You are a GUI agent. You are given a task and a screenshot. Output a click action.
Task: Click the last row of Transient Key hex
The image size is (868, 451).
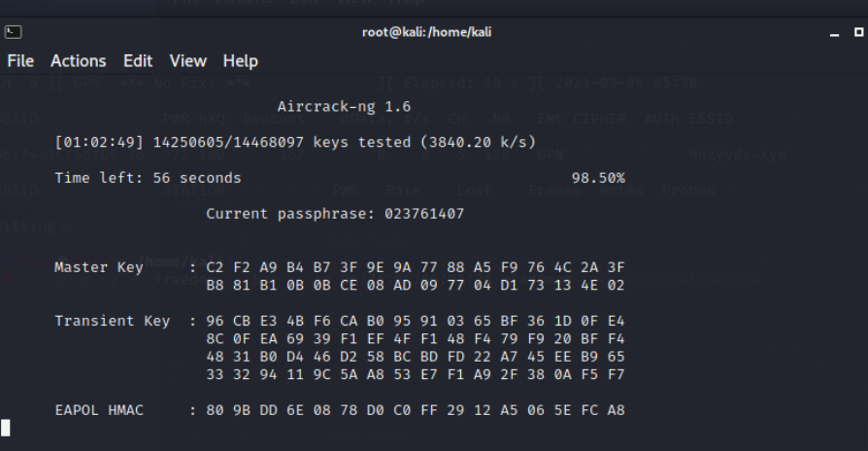point(416,374)
